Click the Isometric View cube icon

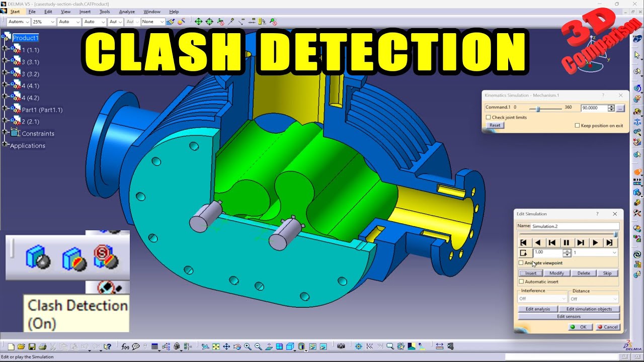pyautogui.click(x=290, y=346)
